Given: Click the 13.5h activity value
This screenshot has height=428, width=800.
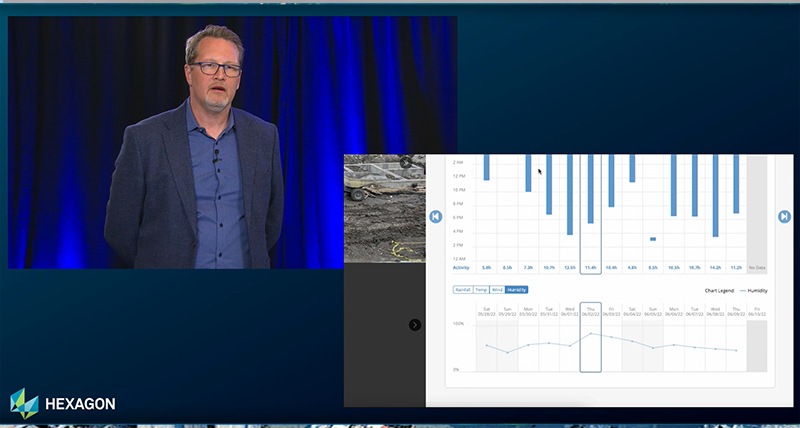Looking at the screenshot, I should [569, 268].
